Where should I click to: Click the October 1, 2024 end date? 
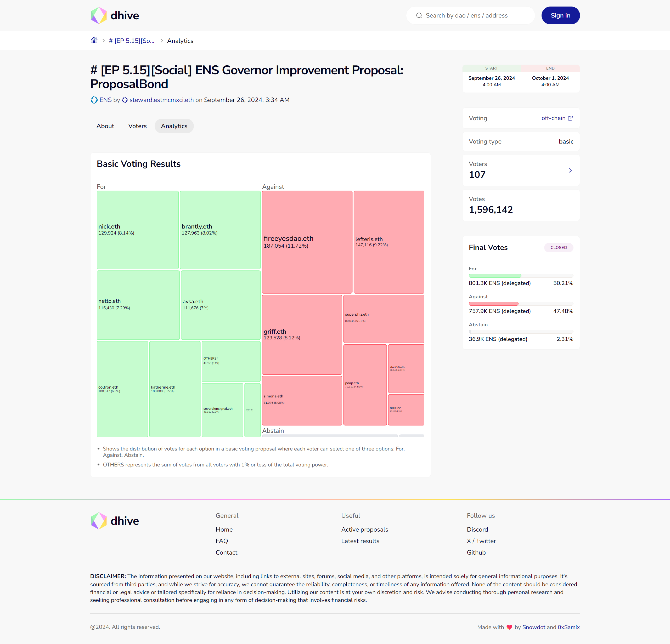click(x=550, y=78)
